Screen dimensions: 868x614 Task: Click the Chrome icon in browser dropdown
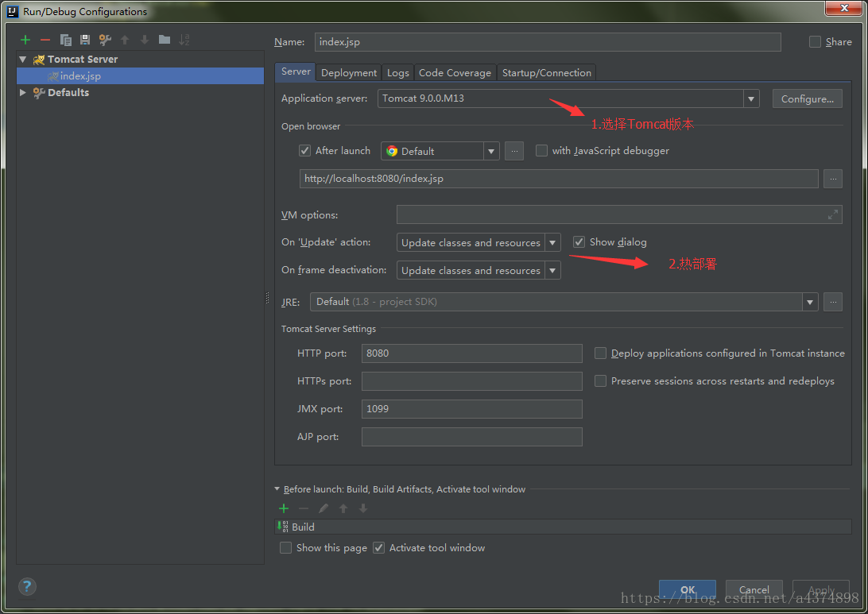pyautogui.click(x=392, y=151)
